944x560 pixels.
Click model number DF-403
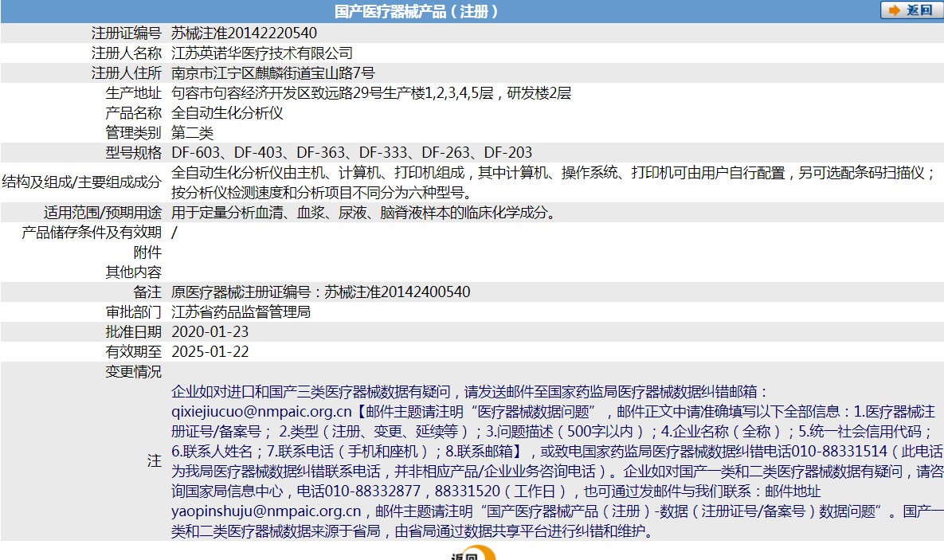[x=258, y=152]
